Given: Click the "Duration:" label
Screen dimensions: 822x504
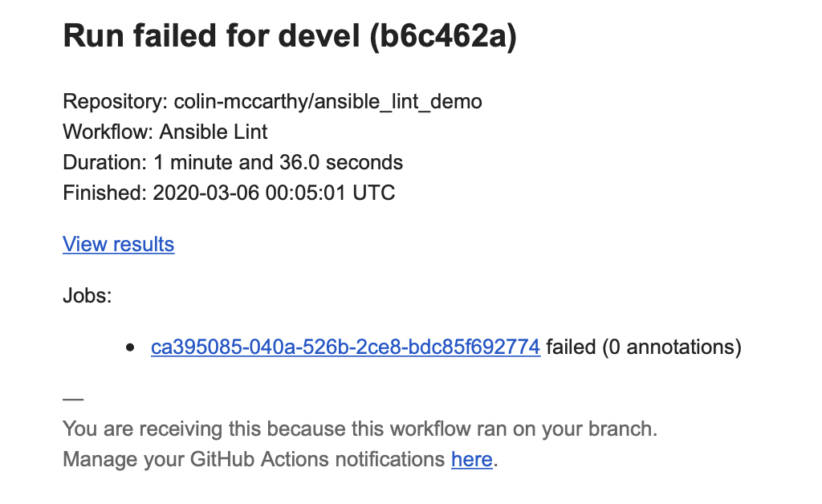Looking at the screenshot, I should coord(104,162).
